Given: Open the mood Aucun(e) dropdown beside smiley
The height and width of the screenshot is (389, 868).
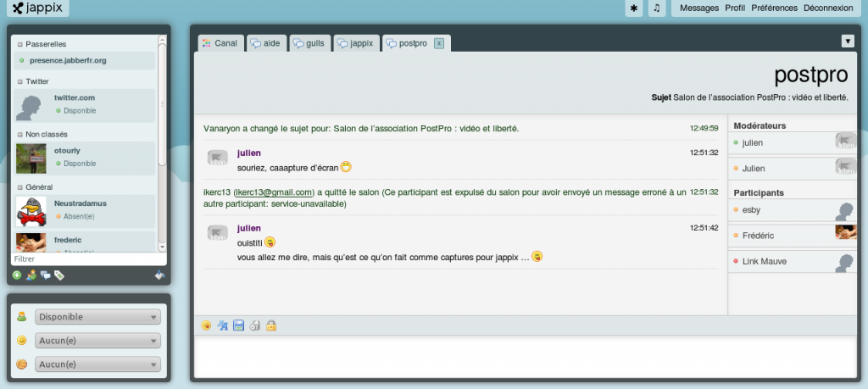Looking at the screenshot, I should (98, 341).
